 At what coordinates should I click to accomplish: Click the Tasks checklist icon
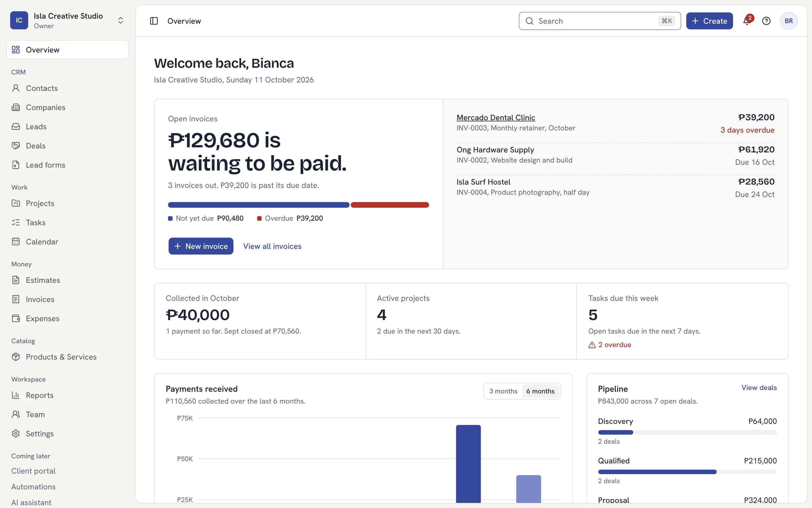coord(16,222)
